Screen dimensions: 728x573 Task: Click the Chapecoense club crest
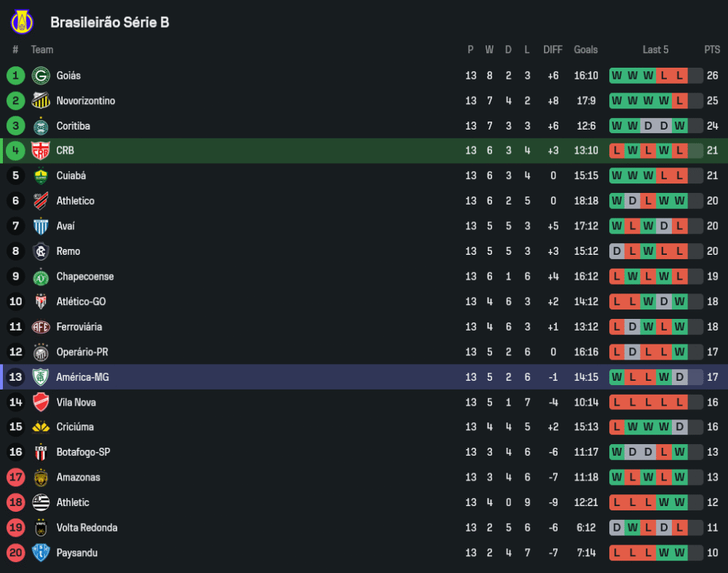pos(41,277)
